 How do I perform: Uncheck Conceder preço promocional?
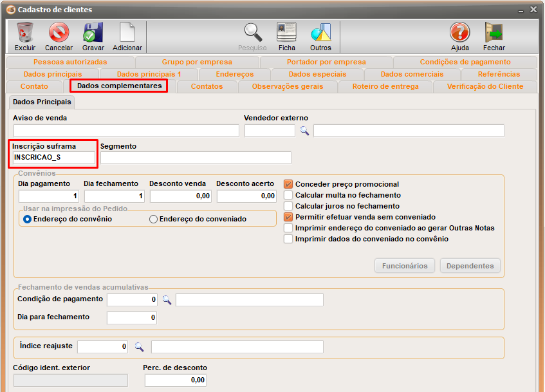[x=288, y=184]
